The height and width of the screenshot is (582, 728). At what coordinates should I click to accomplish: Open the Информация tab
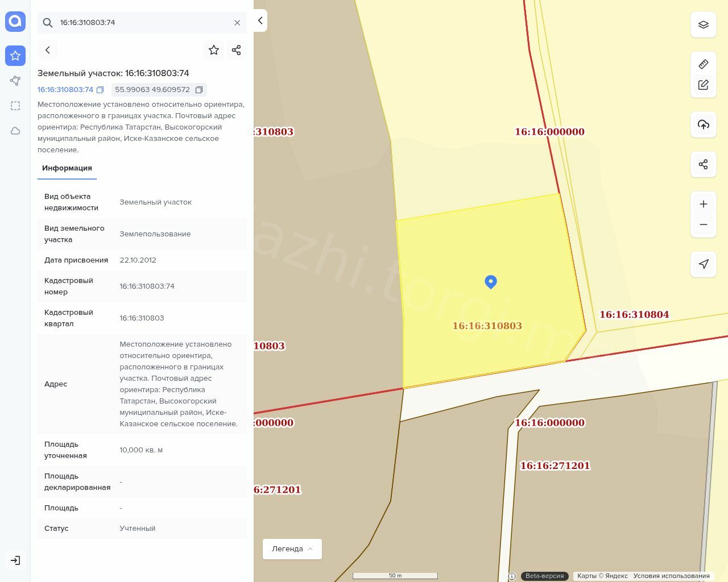[67, 168]
